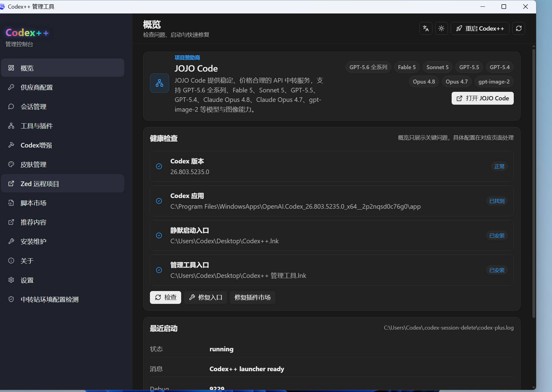
Task: Click the running status value
Action: (222, 349)
